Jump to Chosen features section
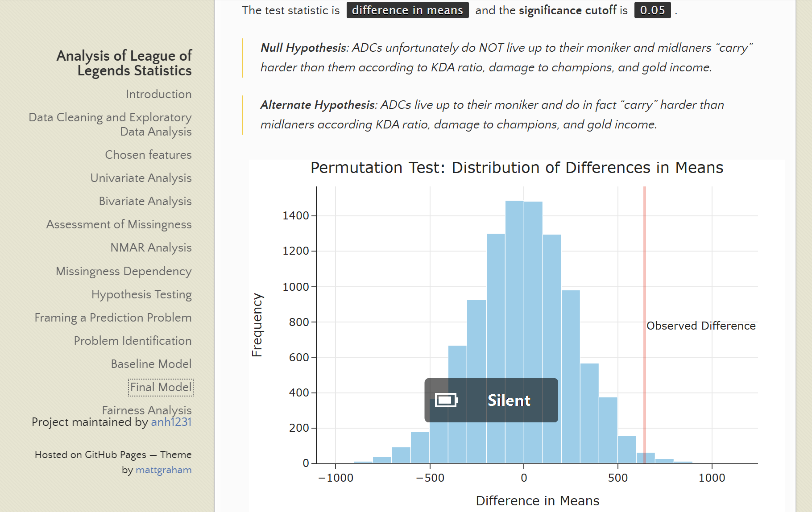Image resolution: width=812 pixels, height=512 pixels. (148, 155)
